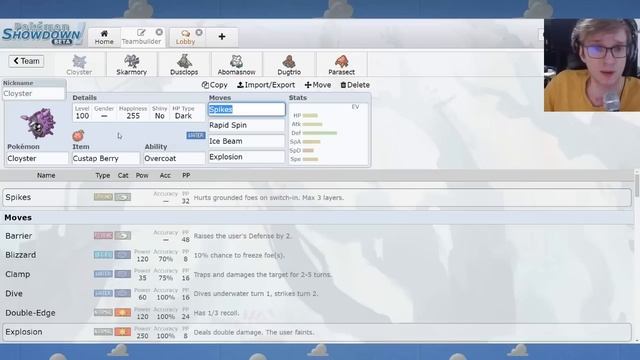Open the Stats EV panel
Viewport: 640px width, 360px height.
coord(328,133)
